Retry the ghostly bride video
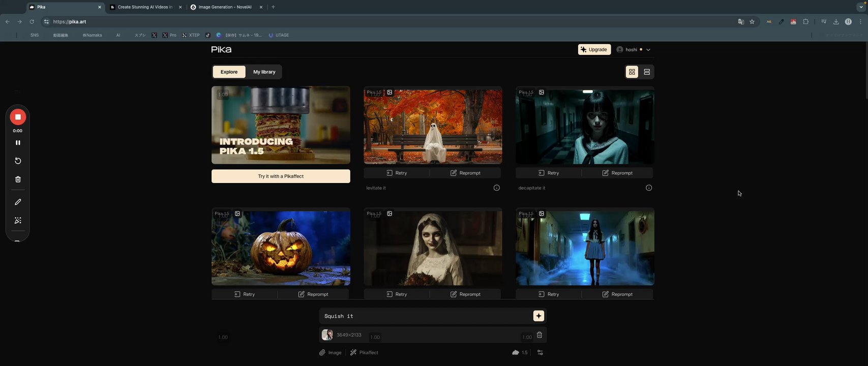Image resolution: width=868 pixels, height=366 pixels. [x=397, y=294]
